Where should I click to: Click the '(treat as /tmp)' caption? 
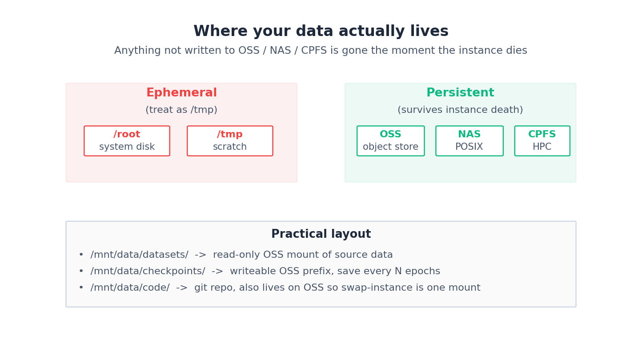click(181, 110)
